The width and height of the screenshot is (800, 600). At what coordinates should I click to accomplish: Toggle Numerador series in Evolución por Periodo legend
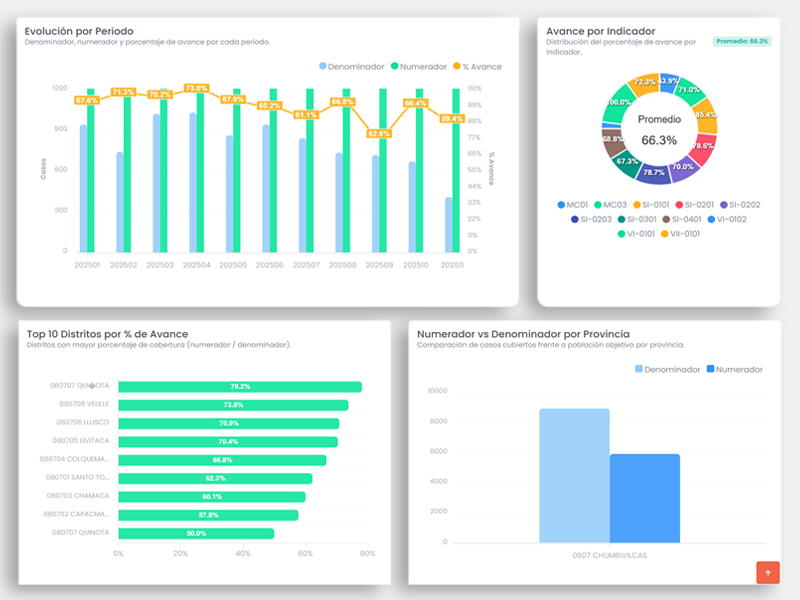(417, 66)
